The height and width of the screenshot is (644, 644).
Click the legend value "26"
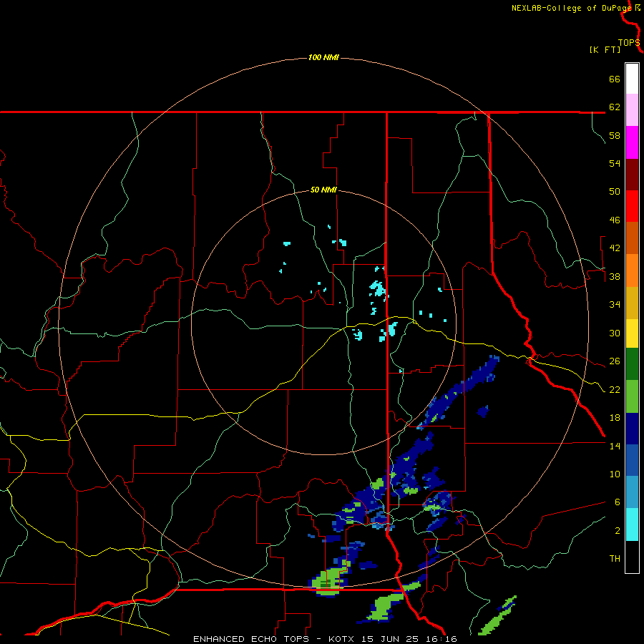(x=615, y=361)
